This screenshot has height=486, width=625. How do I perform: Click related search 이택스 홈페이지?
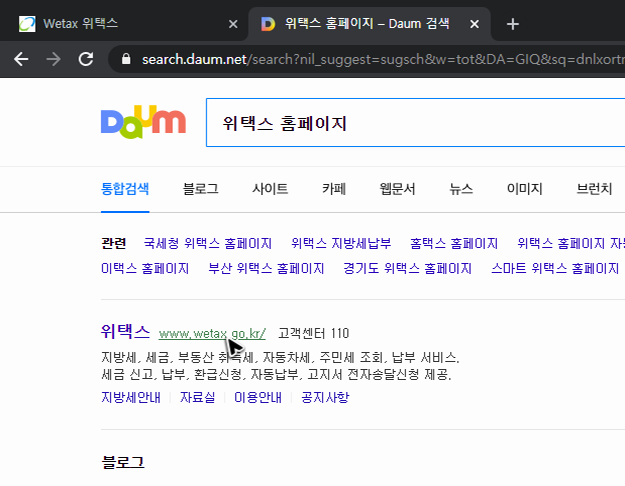coord(145,268)
